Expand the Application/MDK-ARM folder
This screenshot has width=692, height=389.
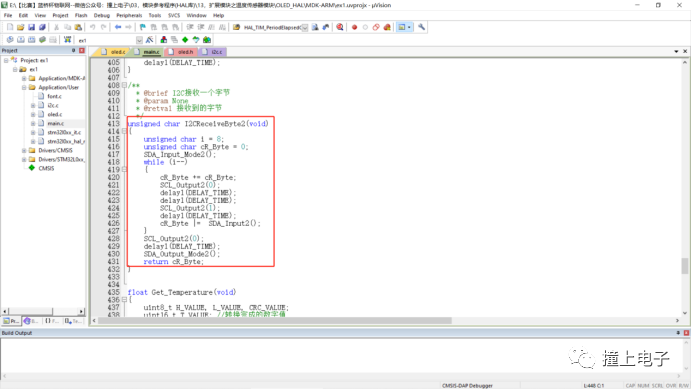(x=24, y=79)
